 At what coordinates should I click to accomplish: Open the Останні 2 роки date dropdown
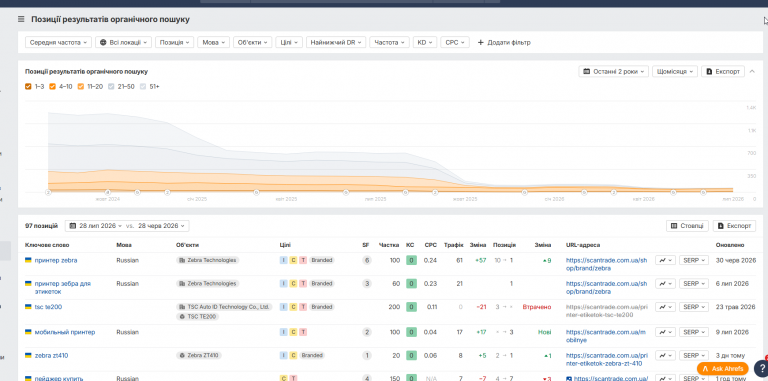coord(614,71)
